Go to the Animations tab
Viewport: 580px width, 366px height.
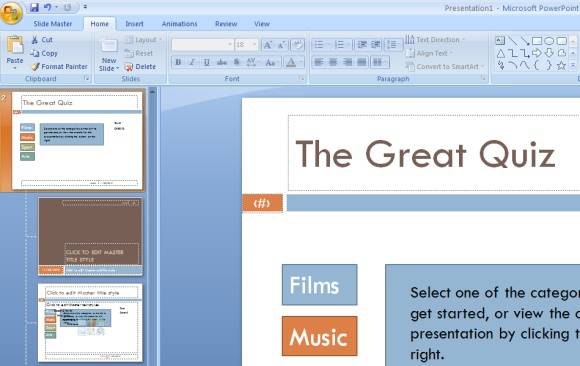pyautogui.click(x=179, y=24)
